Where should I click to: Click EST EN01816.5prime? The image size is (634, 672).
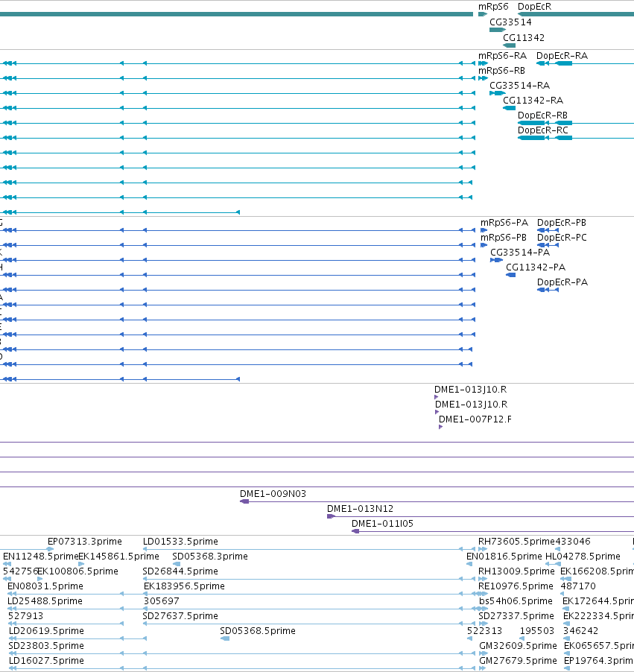tap(504, 557)
